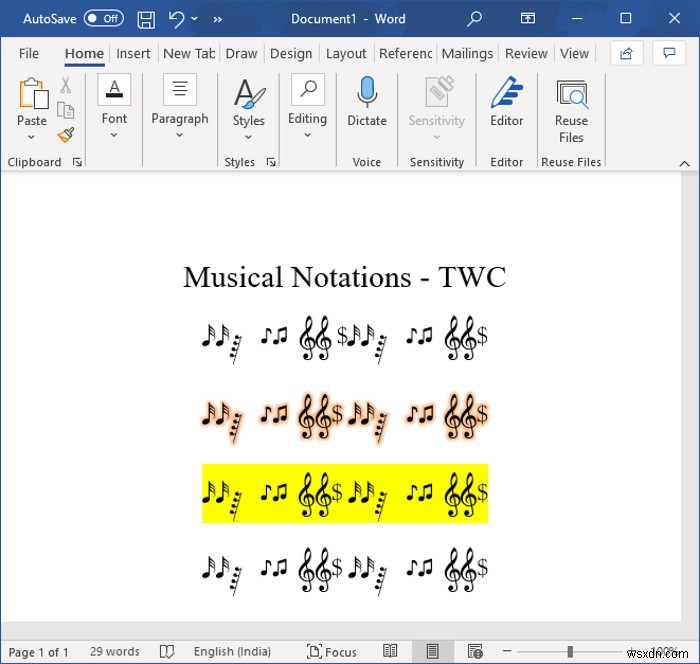Click the zoom out minus button

tap(507, 651)
